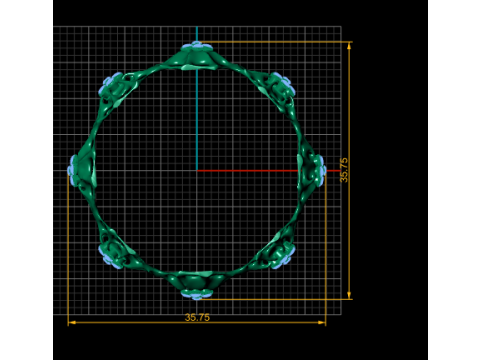Select the vertical 35.75 dimension label
Screen dimensions: 480x360
click(344, 170)
